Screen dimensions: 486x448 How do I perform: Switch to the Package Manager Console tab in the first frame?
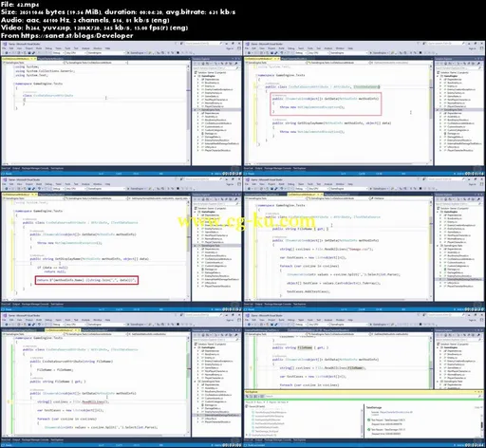[x=35, y=168]
